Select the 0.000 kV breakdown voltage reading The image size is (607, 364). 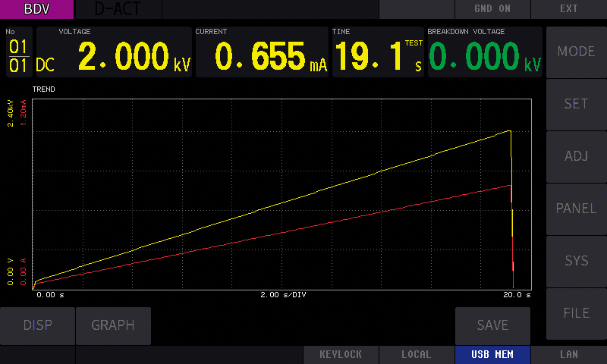(485, 57)
